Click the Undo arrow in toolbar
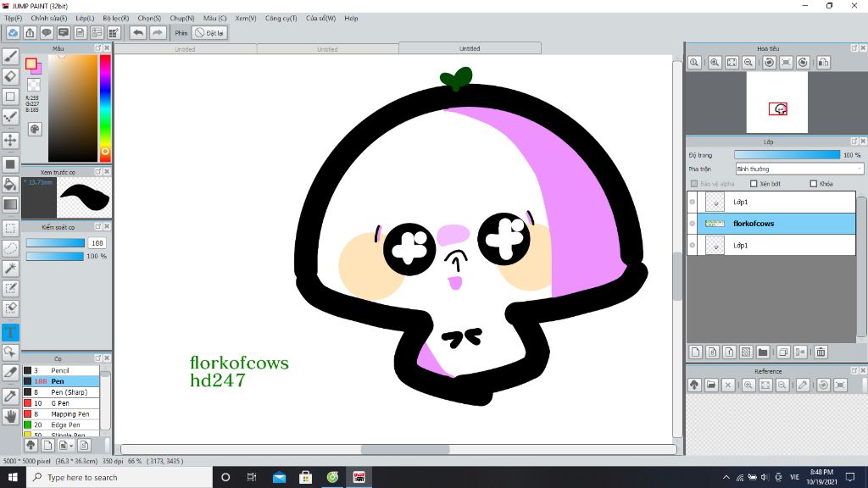The image size is (868, 488). pyautogui.click(x=138, y=33)
